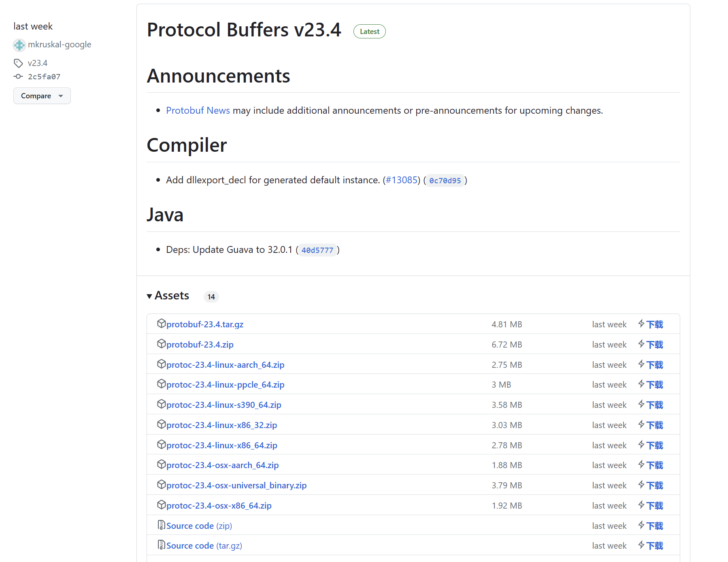Open pull request #13085
728x562 pixels.
(401, 180)
